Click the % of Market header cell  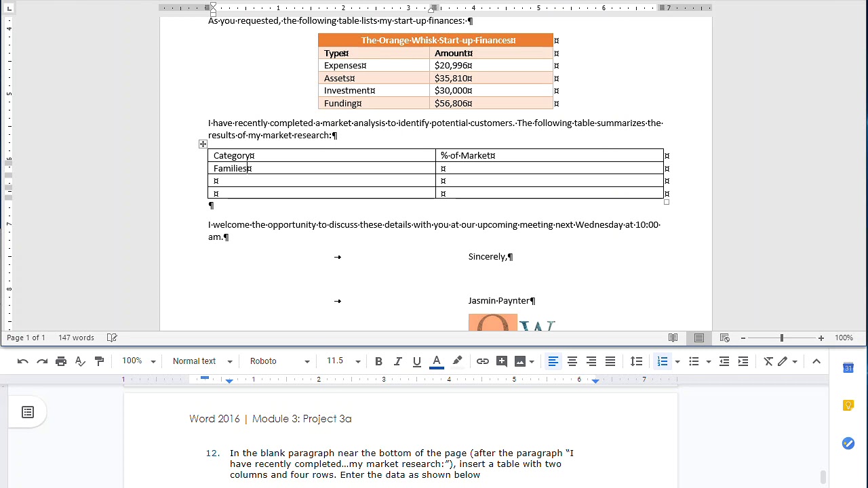coord(549,155)
